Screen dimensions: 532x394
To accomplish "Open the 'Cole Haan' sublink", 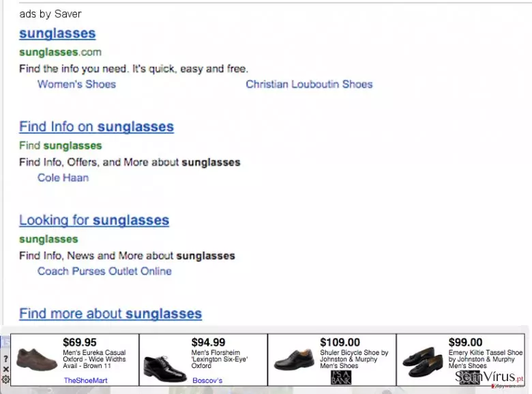I will 63,178.
